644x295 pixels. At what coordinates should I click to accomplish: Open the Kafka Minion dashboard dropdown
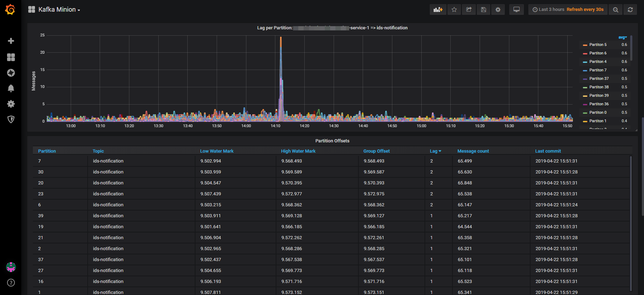pos(59,10)
